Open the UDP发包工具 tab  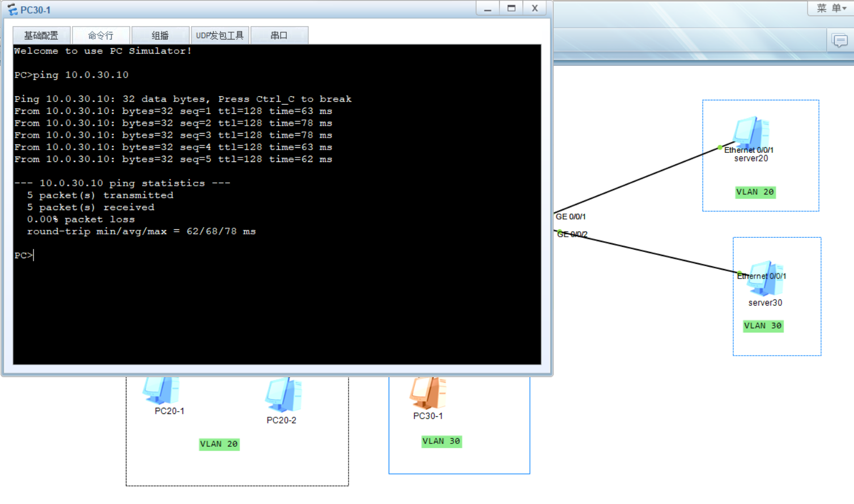220,35
